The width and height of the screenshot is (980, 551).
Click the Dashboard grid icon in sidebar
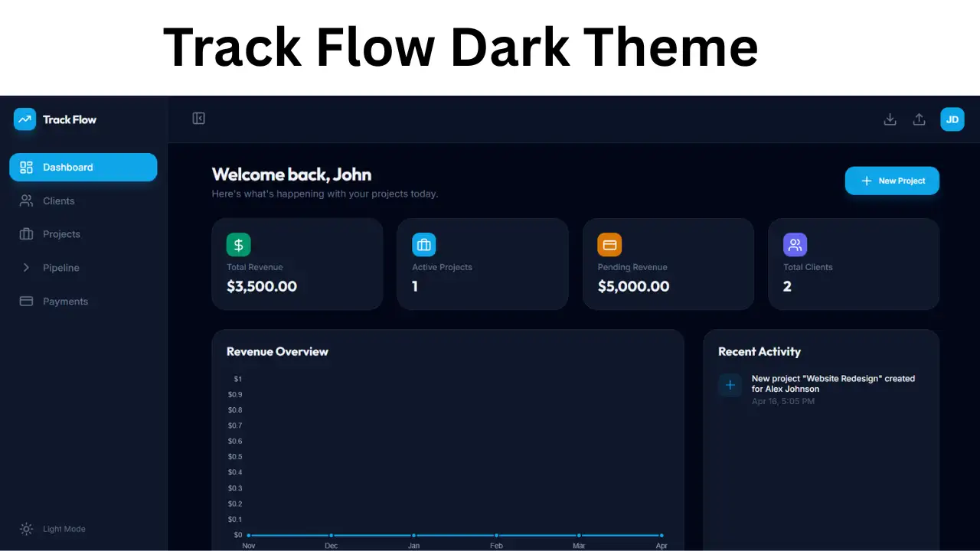tap(26, 168)
